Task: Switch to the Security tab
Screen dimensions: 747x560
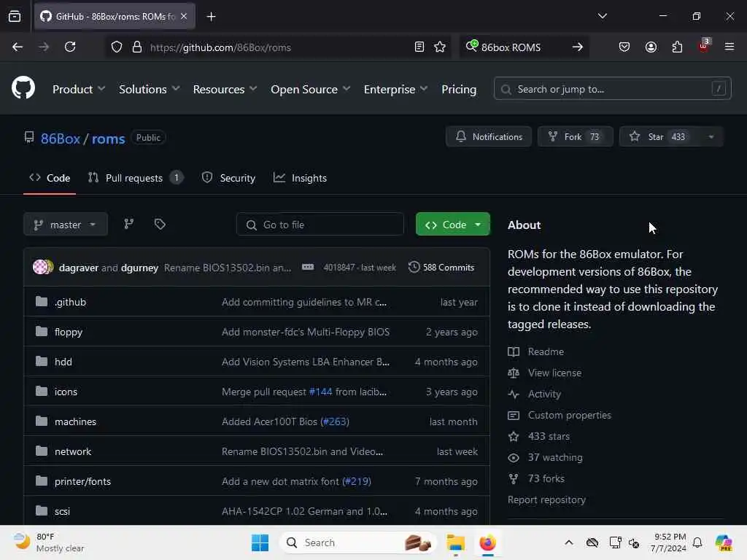Action: (x=228, y=178)
